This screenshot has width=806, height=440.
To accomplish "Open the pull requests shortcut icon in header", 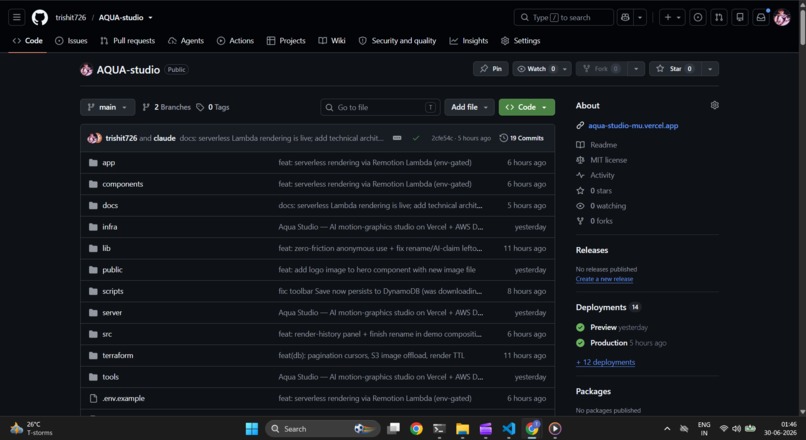I will click(719, 17).
